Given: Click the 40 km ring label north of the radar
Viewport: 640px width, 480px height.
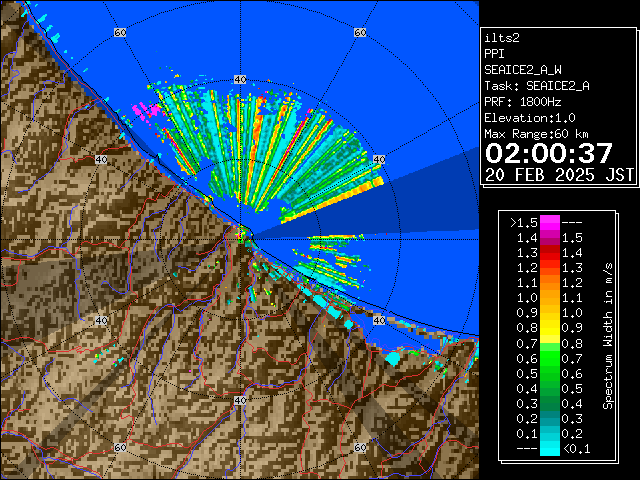Looking at the screenshot, I should coord(240,80).
